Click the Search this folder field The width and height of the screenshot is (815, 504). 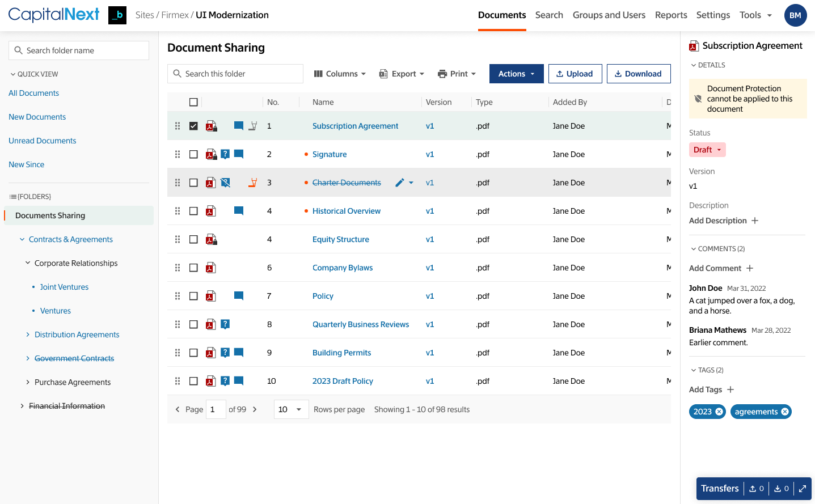[235, 74]
